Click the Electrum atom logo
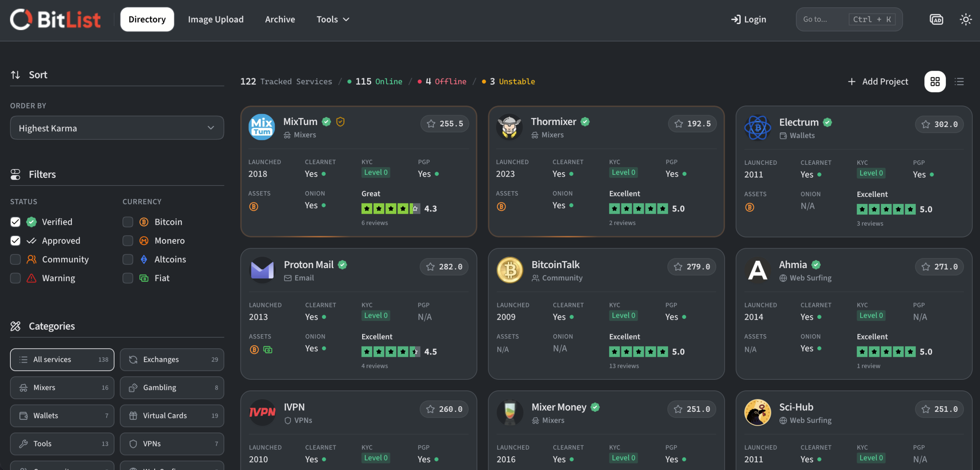 pos(758,128)
